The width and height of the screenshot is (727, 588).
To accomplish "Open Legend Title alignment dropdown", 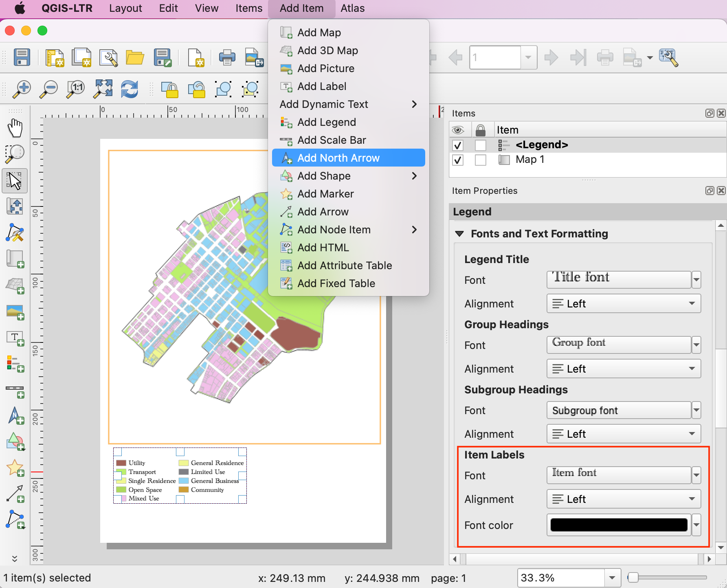I will 623,304.
